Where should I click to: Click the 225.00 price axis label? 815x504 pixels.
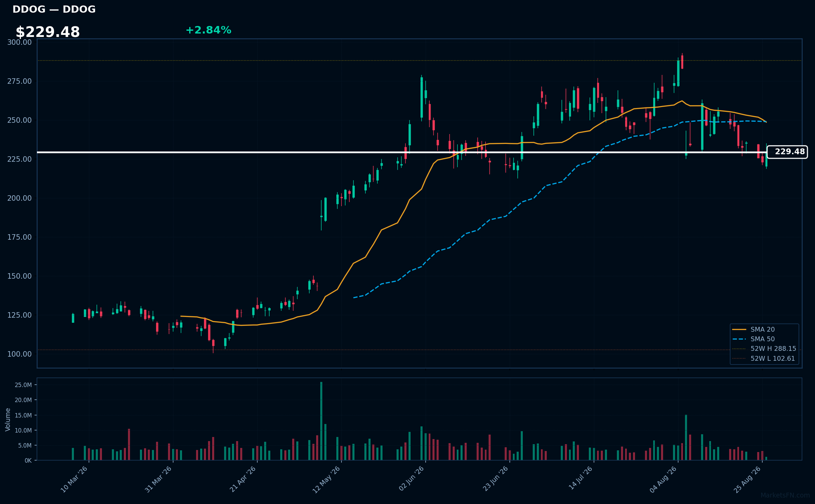[x=20, y=159]
